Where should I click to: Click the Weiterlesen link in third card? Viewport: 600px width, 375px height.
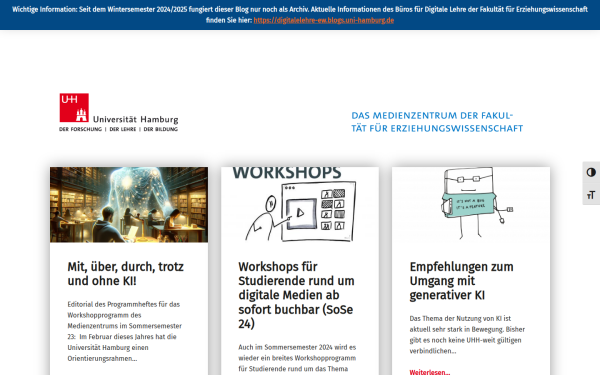click(429, 372)
